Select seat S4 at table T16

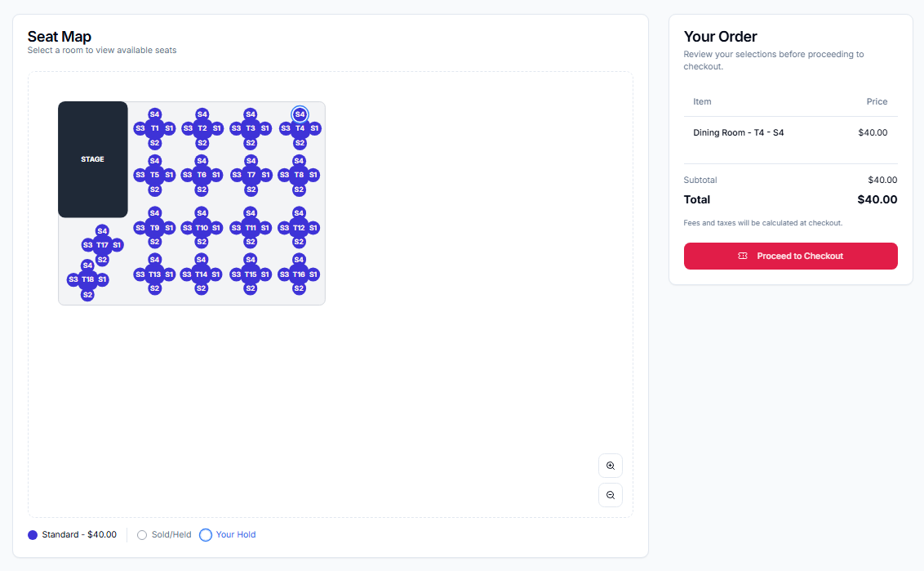click(x=298, y=260)
